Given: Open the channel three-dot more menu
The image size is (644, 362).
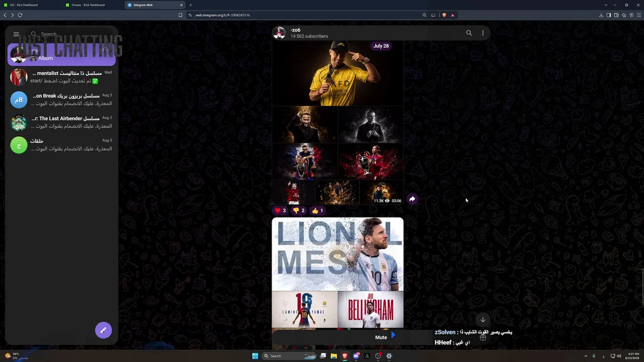Looking at the screenshot, I should coord(483,33).
